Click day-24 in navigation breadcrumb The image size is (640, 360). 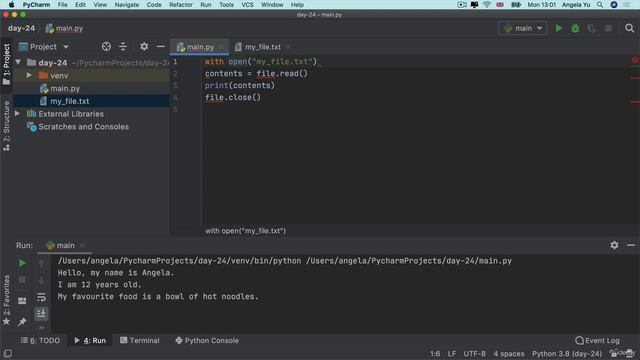pyautogui.click(x=21, y=28)
